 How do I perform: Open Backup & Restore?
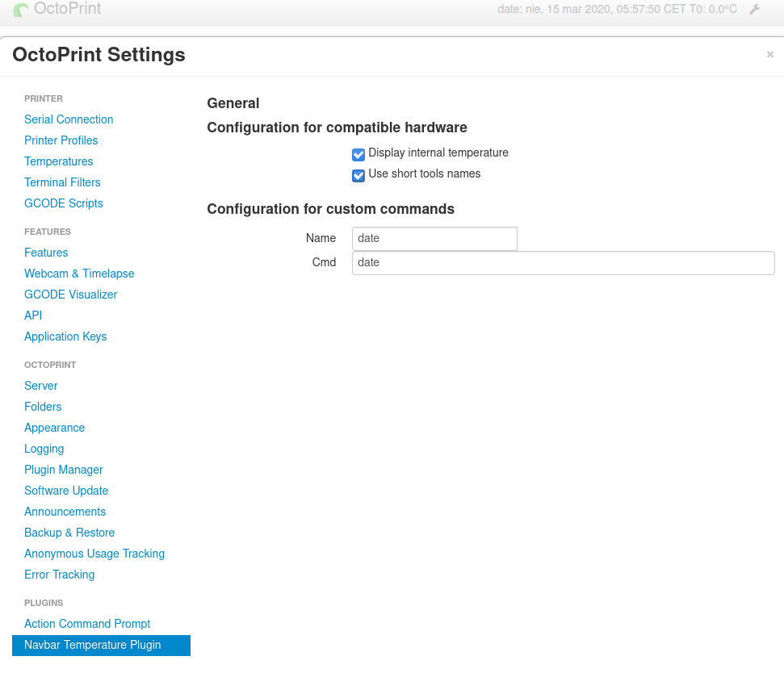point(69,533)
